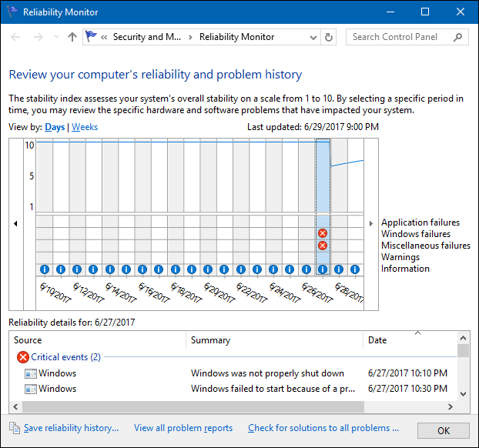Expand the breadcrumb chevron before Security

coord(104,36)
